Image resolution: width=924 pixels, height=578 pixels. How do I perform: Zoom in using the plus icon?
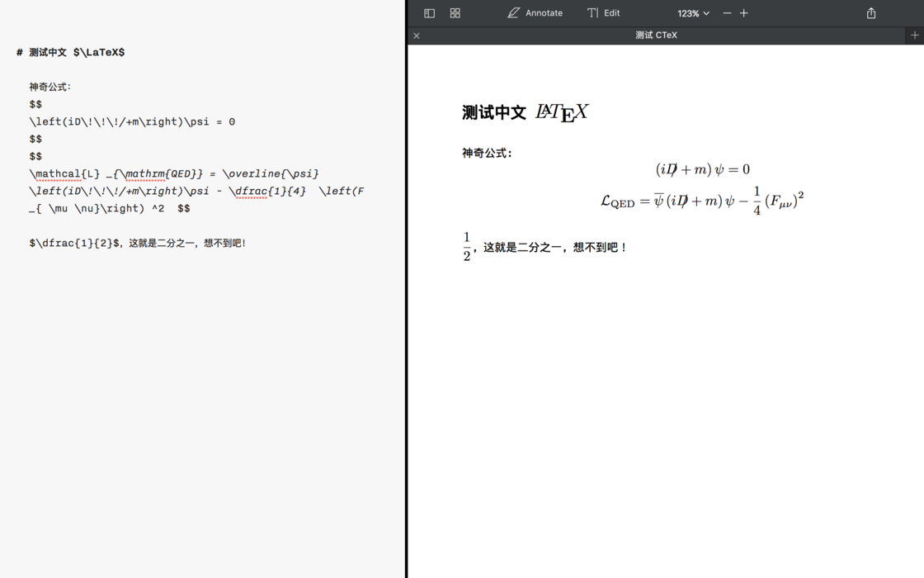pos(743,13)
